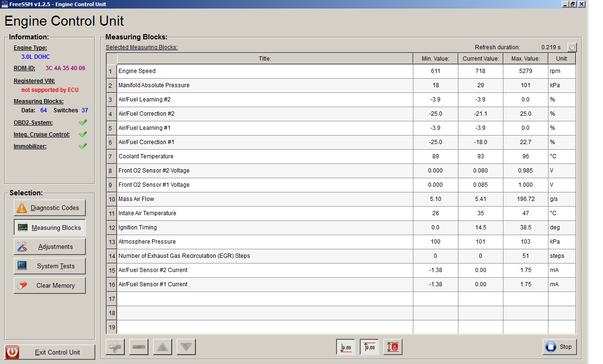Click the Clear Memory button
The height and width of the screenshot is (364, 603).
coord(50,285)
